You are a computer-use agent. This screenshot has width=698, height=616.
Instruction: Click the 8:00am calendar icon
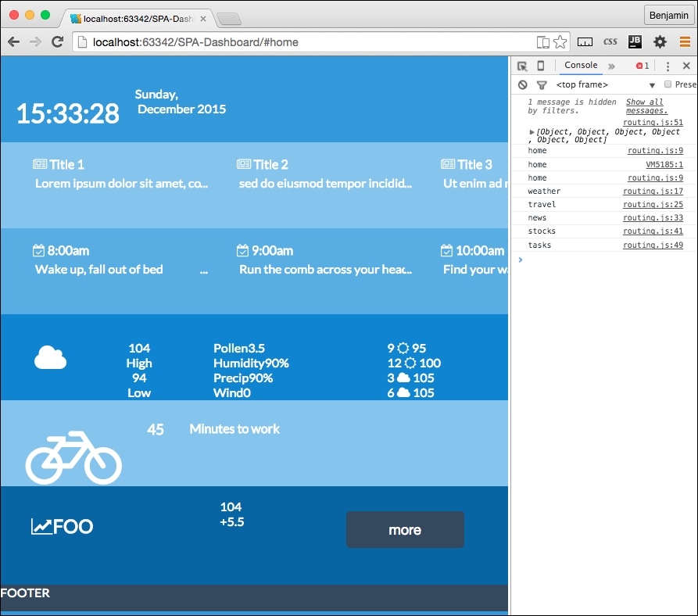click(x=39, y=251)
